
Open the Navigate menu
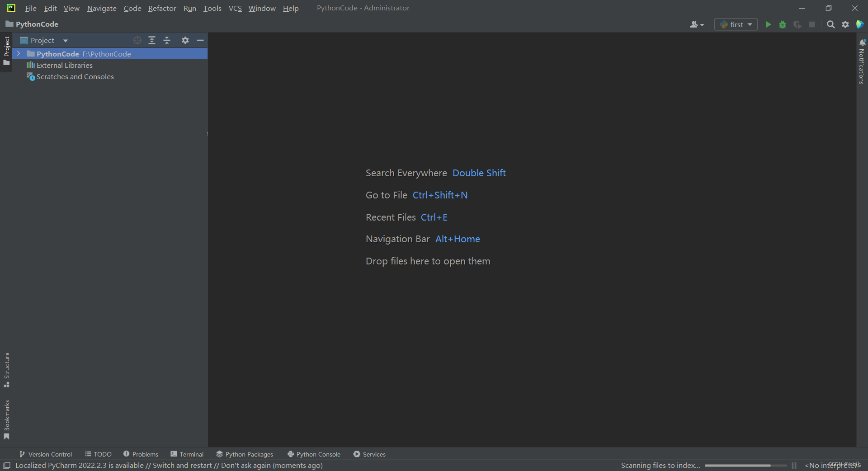(102, 8)
